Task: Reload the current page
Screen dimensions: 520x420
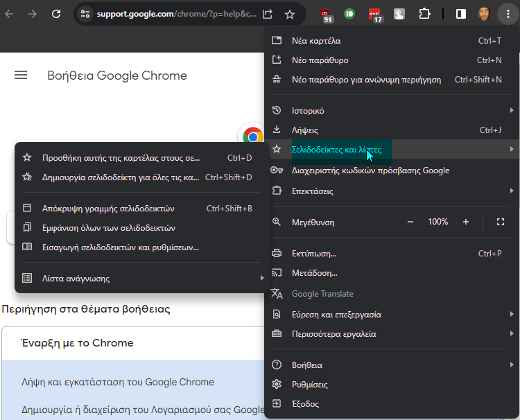Action: 56,14
